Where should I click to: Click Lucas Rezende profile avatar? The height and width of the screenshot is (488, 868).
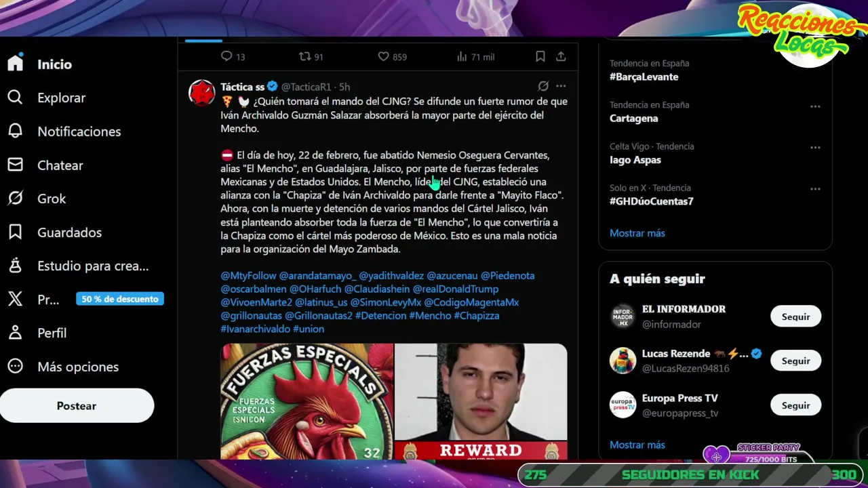[x=623, y=361]
